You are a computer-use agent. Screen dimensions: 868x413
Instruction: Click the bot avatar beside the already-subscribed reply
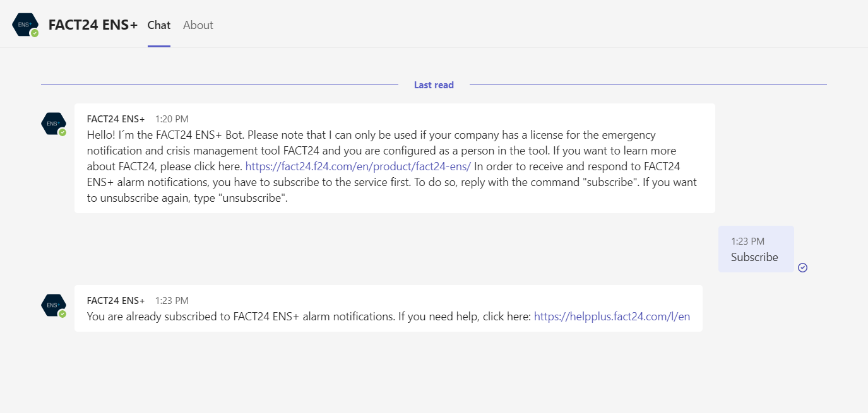tap(53, 305)
